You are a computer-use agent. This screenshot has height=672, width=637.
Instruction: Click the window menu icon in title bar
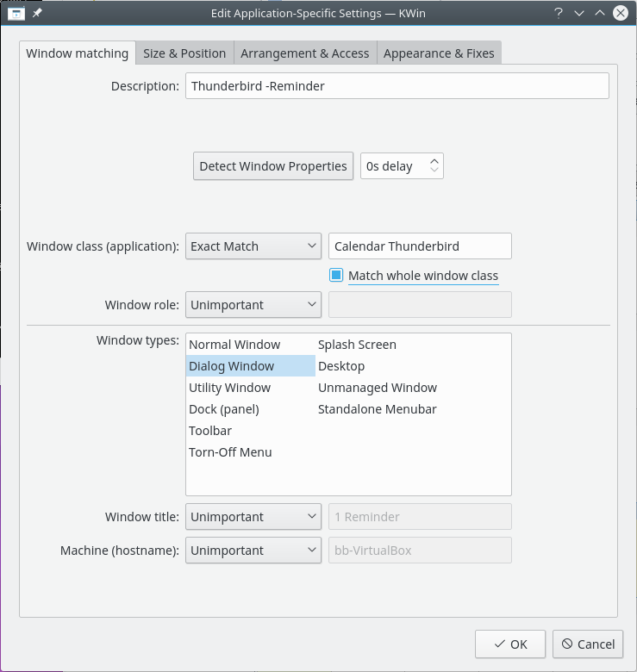point(16,13)
